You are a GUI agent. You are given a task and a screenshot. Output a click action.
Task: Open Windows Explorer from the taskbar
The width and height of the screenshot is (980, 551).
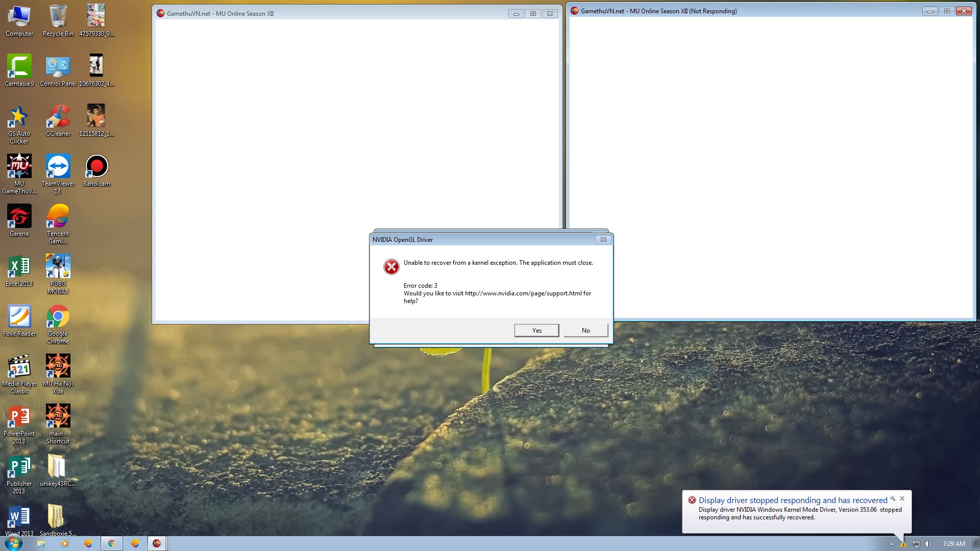[41, 544]
